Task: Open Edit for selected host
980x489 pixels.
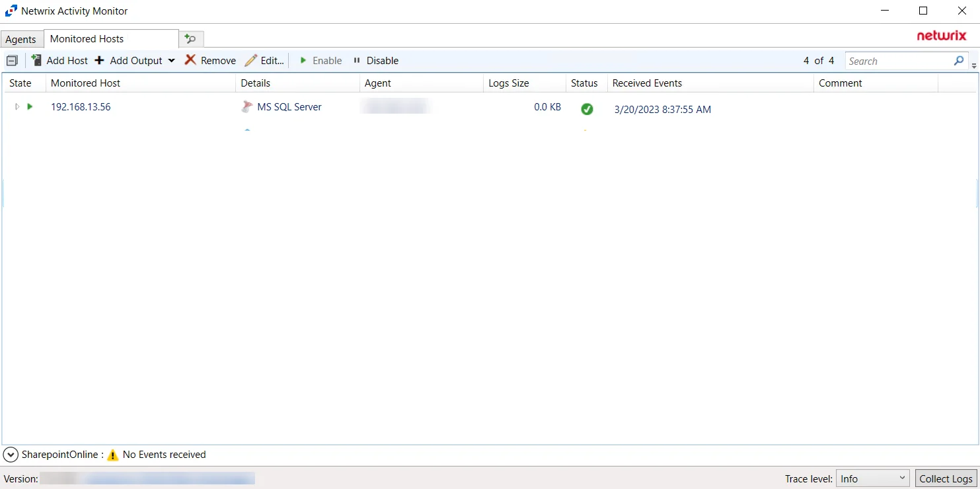Action: [x=264, y=61]
